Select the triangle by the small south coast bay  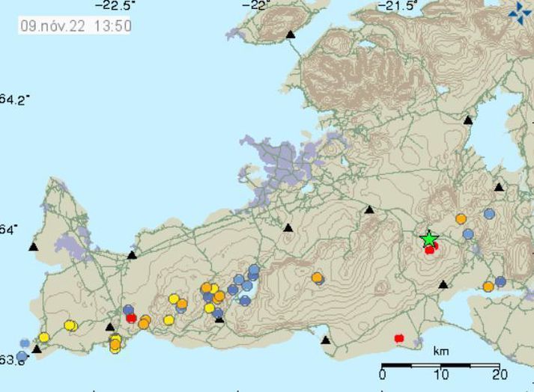pos(326,340)
